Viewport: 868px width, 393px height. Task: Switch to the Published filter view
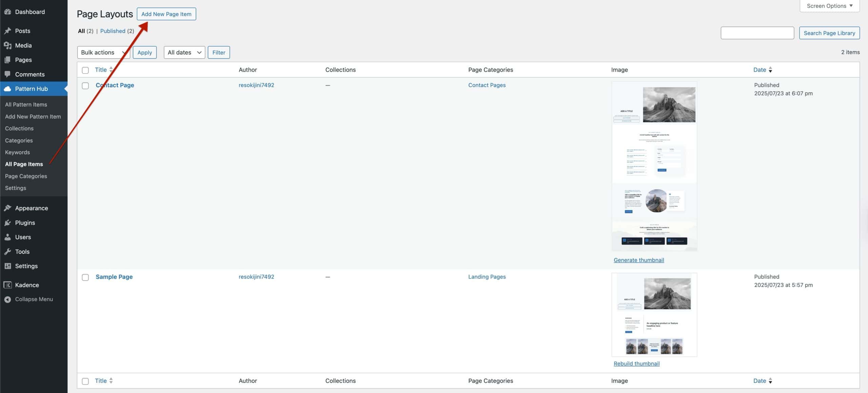pos(113,31)
